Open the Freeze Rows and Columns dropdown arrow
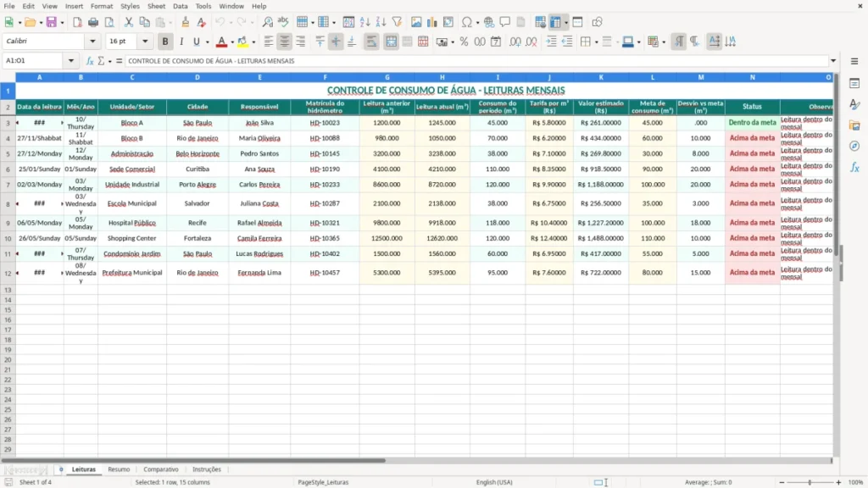868x488 pixels. [565, 23]
